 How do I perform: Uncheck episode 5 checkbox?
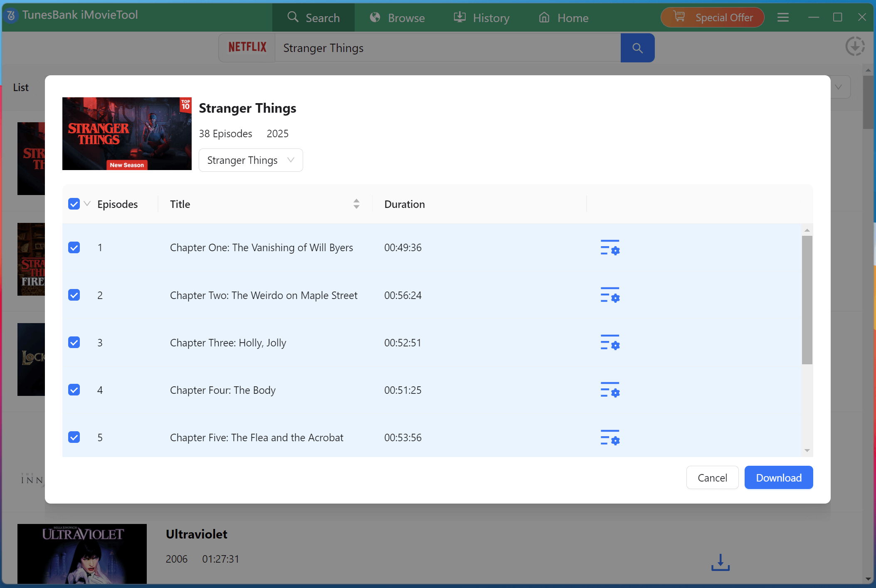tap(74, 437)
